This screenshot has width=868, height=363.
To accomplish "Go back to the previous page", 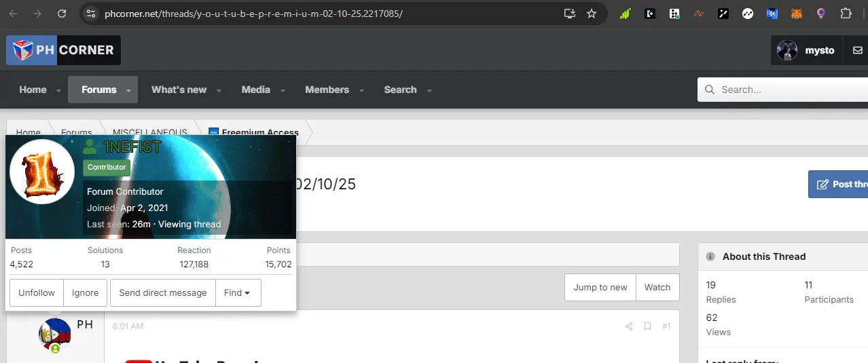I will click(13, 14).
